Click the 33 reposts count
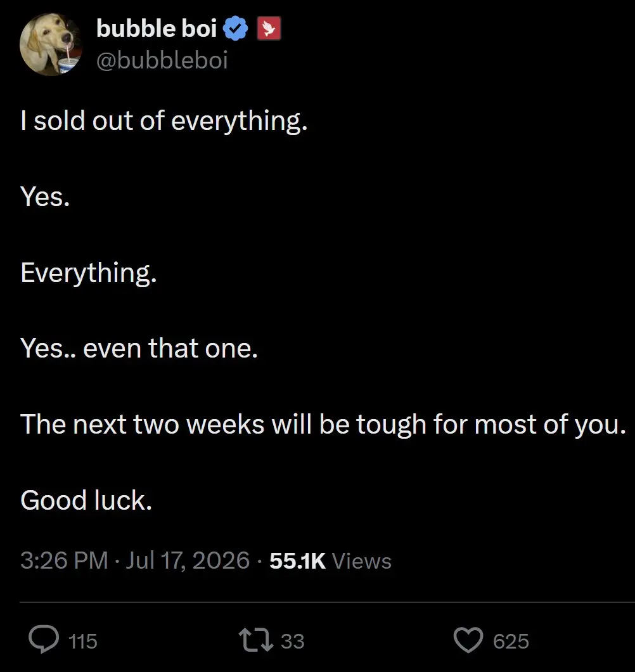 tap(293, 641)
